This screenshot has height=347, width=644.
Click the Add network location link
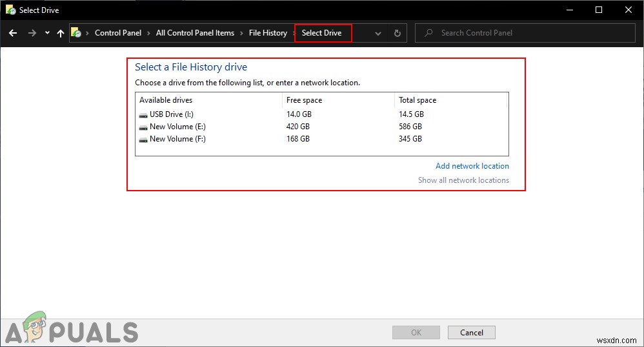472,166
